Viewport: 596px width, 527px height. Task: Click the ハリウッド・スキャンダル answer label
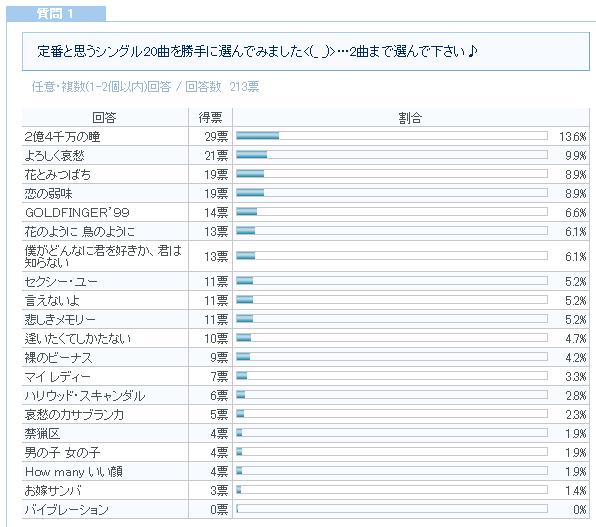click(x=85, y=396)
